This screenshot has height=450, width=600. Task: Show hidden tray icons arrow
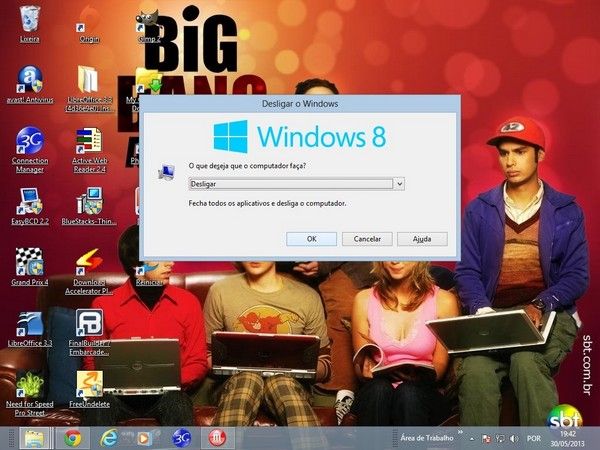point(472,439)
